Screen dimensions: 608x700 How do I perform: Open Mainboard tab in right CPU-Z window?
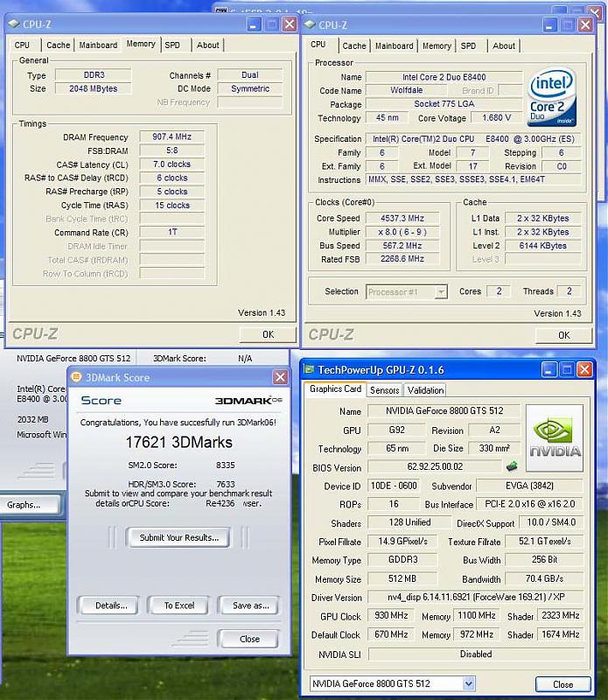pos(395,46)
